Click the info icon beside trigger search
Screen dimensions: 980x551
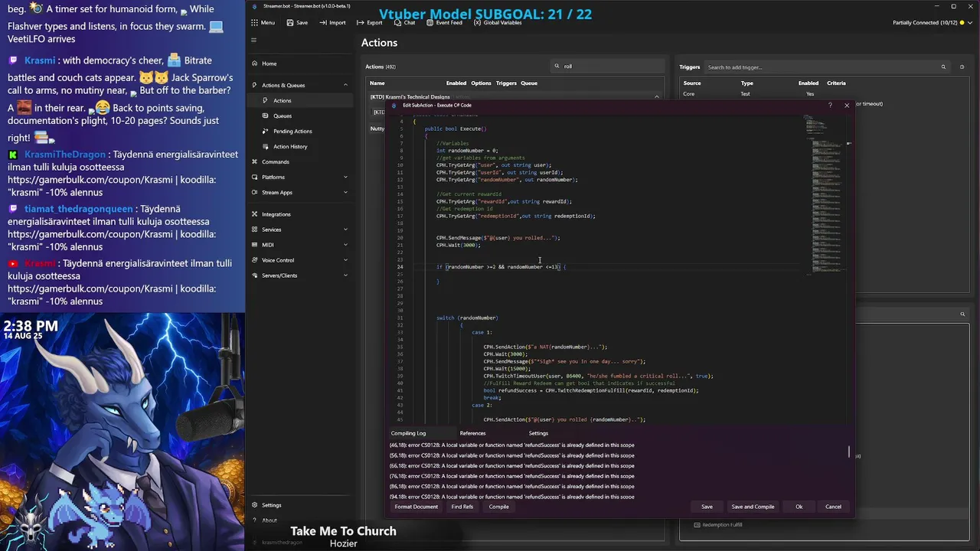[962, 67]
